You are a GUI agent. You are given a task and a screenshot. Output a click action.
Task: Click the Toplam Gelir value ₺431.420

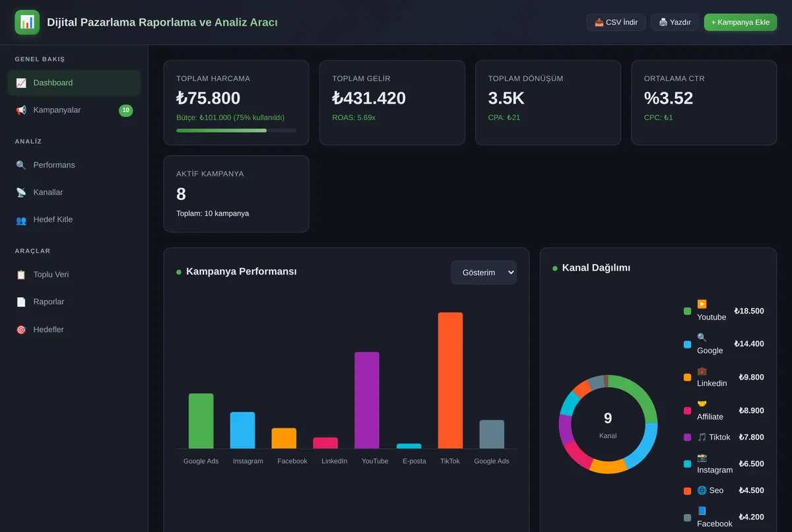coord(369,98)
